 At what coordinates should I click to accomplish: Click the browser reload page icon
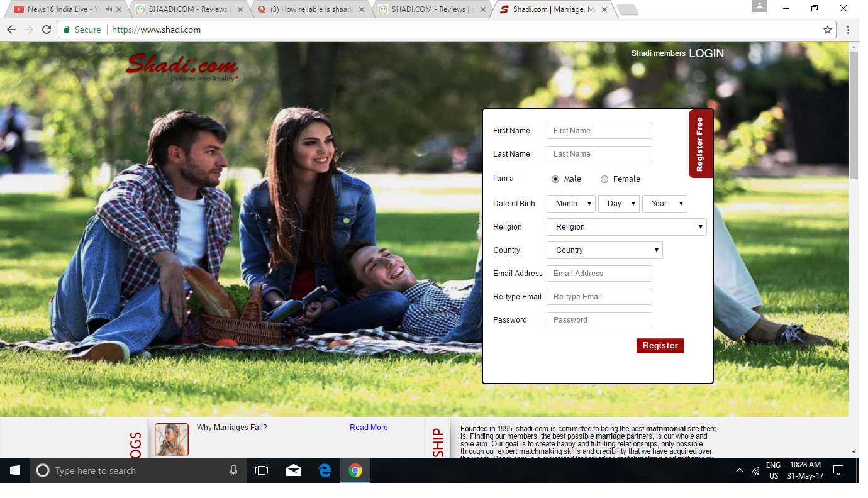47,30
